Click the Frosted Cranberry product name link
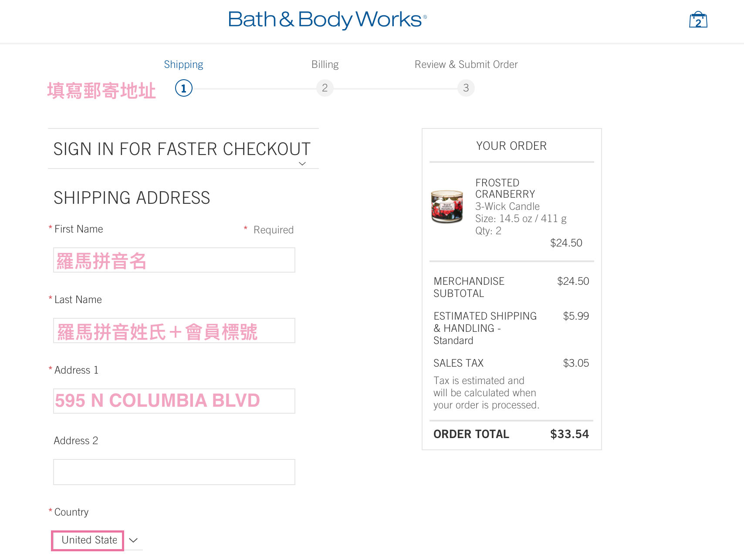Screen dimensions: 744x560 point(505,188)
